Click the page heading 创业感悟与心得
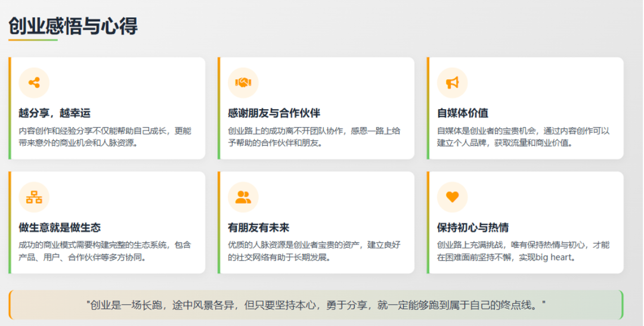Screen dimensions: 644x326 point(73,26)
